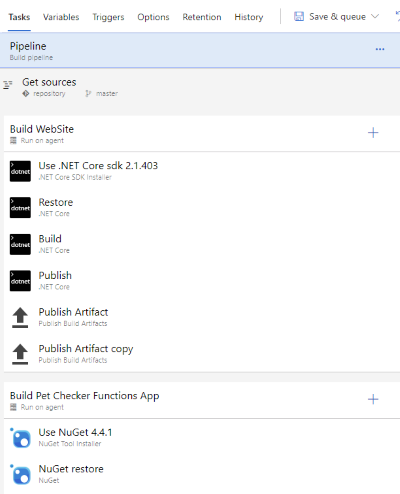Click the NuGet icon for NuGet restore
400x494 pixels.
point(21,475)
